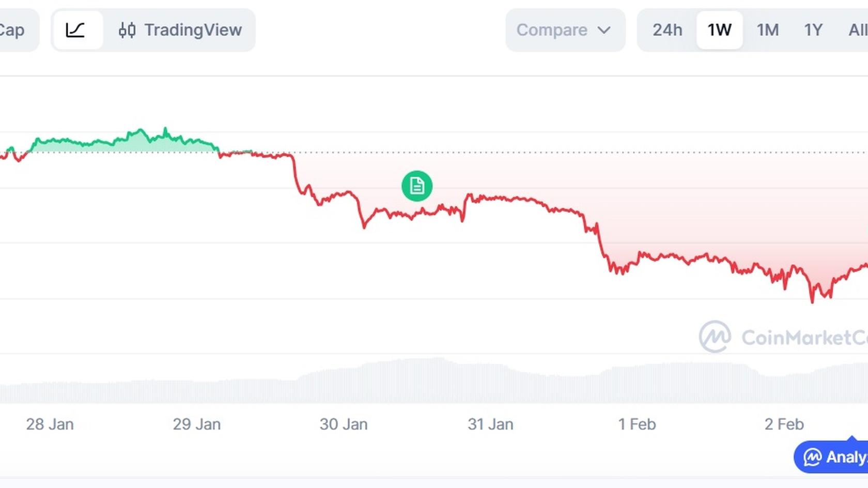The height and width of the screenshot is (488, 868).
Task: Re-select the active 1W tab
Action: [x=719, y=30]
